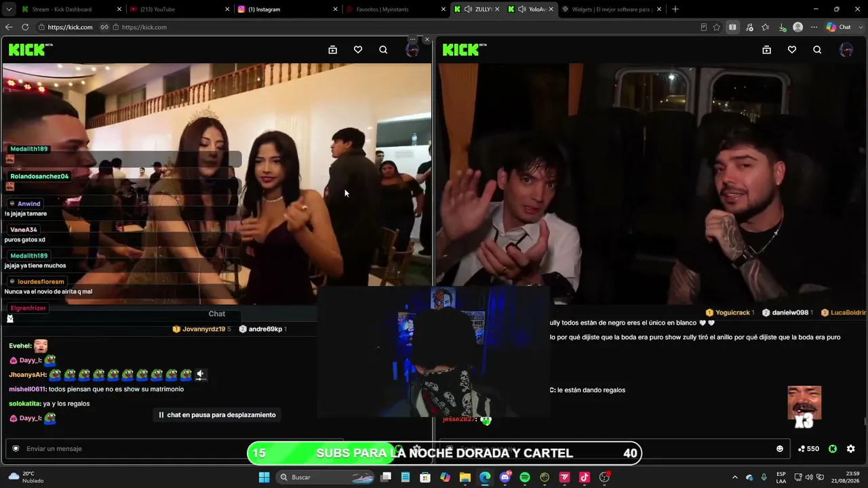Open the store box icon in right Kick pane

pos(766,49)
